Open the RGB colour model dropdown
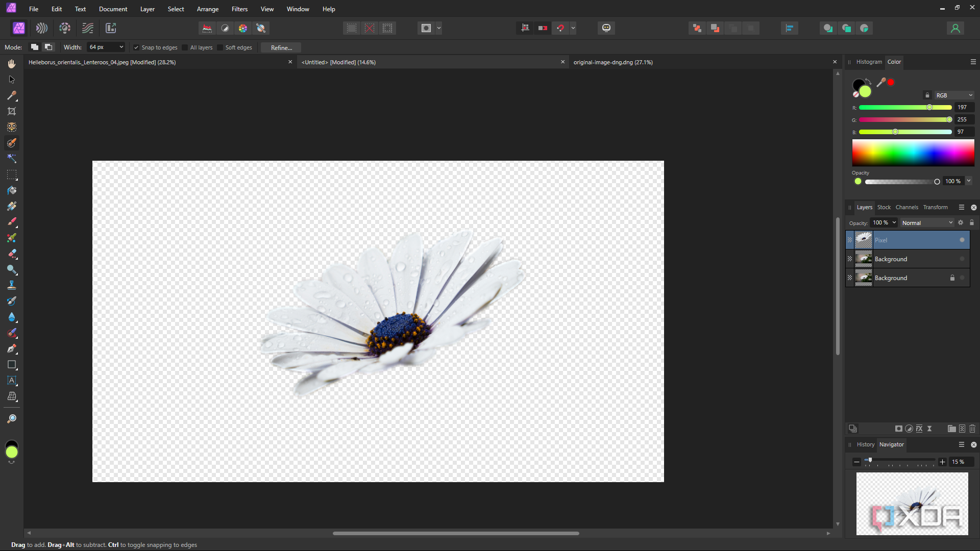This screenshot has height=551, width=980. click(x=954, y=95)
